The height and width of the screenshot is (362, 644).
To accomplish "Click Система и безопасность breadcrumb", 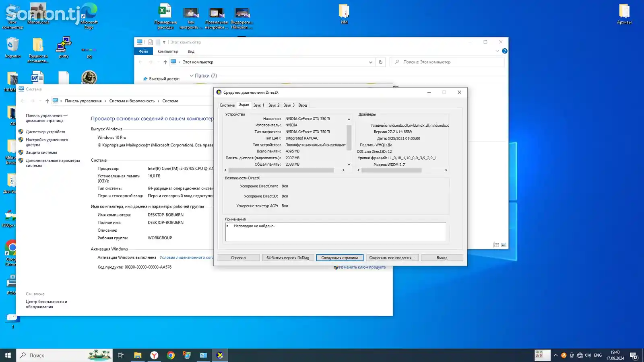I will (x=132, y=101).
